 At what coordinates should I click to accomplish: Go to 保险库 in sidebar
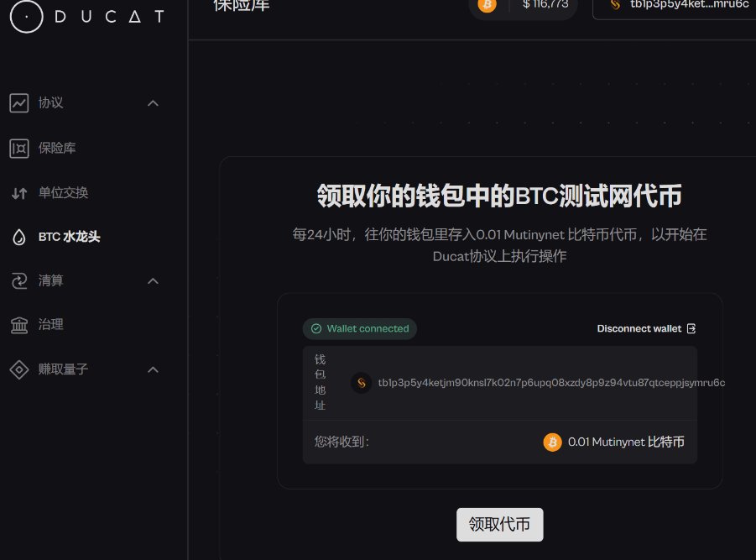click(x=57, y=148)
